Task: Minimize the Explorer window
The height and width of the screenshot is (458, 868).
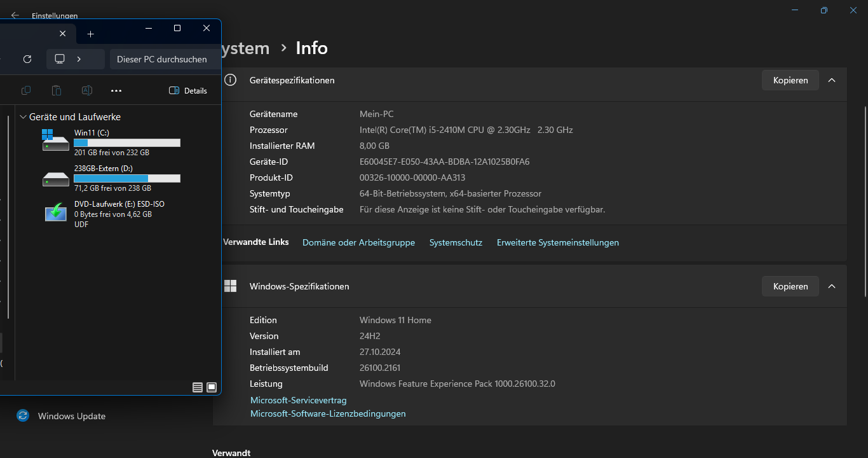Action: point(148,28)
